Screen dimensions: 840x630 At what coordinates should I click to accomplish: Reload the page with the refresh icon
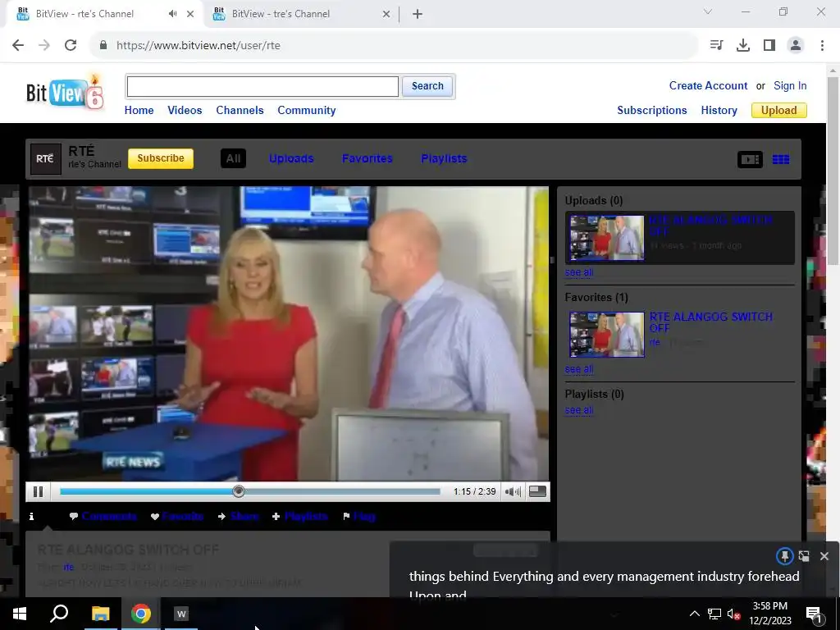(x=71, y=45)
